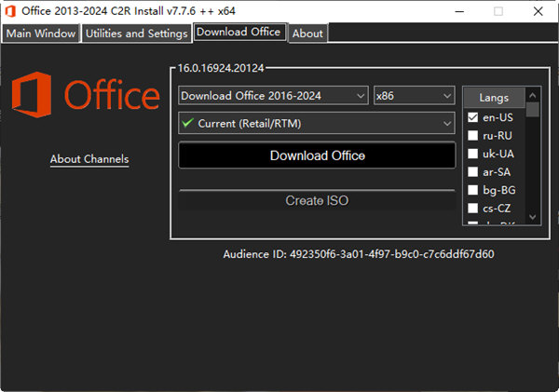Click the Langs list scrollbar thumb
This screenshot has height=392, width=559.
point(533,110)
